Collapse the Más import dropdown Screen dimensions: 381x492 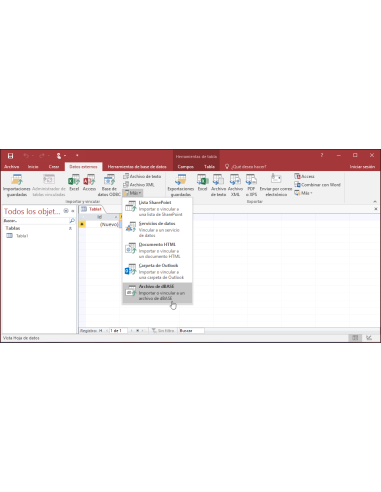click(x=133, y=193)
